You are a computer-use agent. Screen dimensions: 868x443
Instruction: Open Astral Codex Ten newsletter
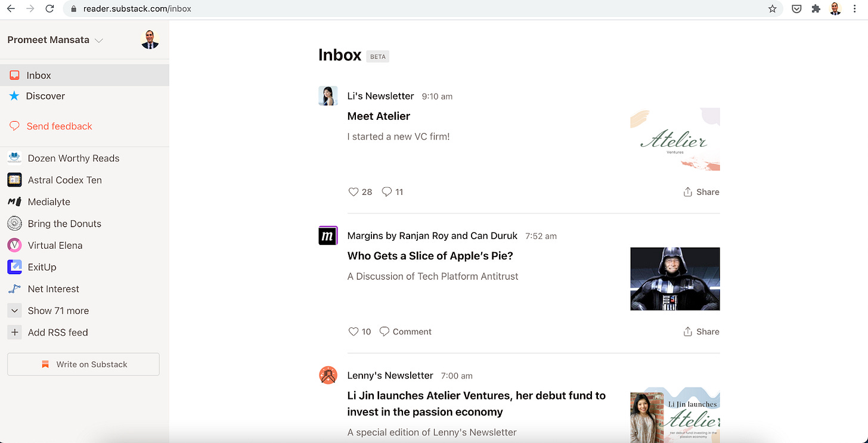64,180
